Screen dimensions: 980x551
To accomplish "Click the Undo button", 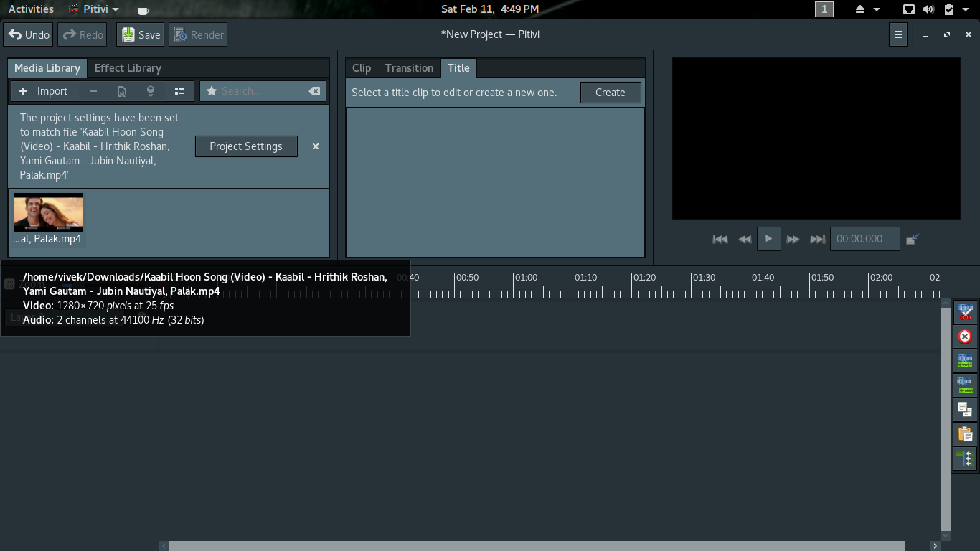I will pos(29,34).
